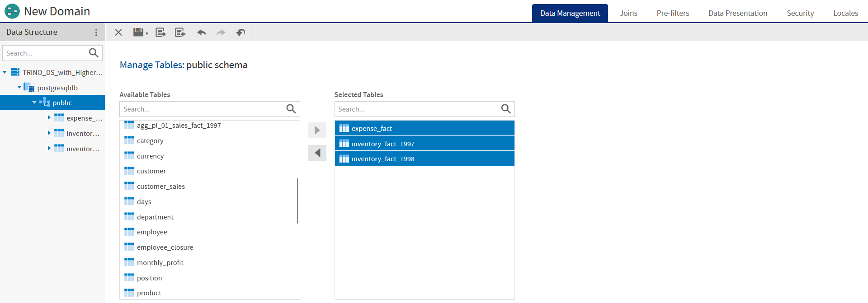This screenshot has width=868, height=303.
Task: Click the close X toolbar icon
Action: click(118, 33)
